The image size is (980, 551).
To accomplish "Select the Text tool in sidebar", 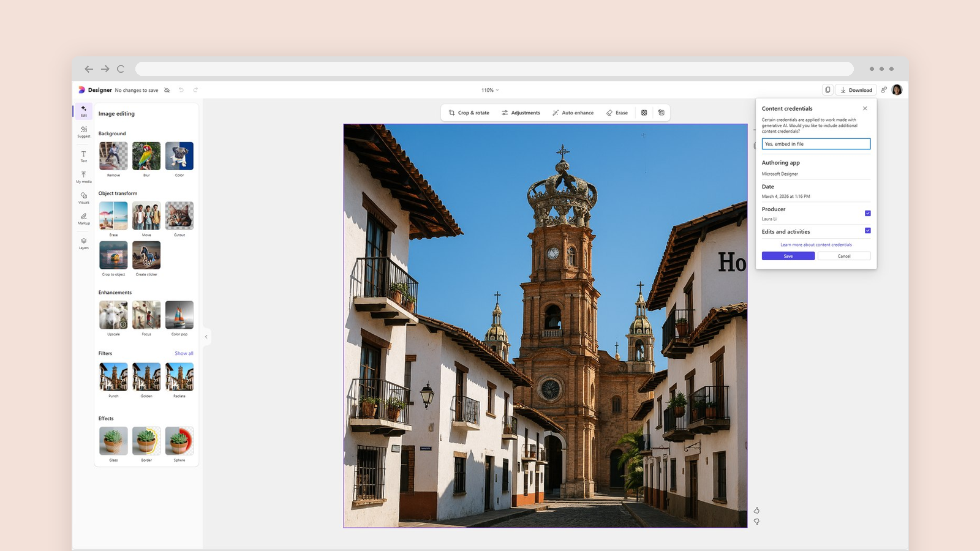I will pyautogui.click(x=84, y=156).
